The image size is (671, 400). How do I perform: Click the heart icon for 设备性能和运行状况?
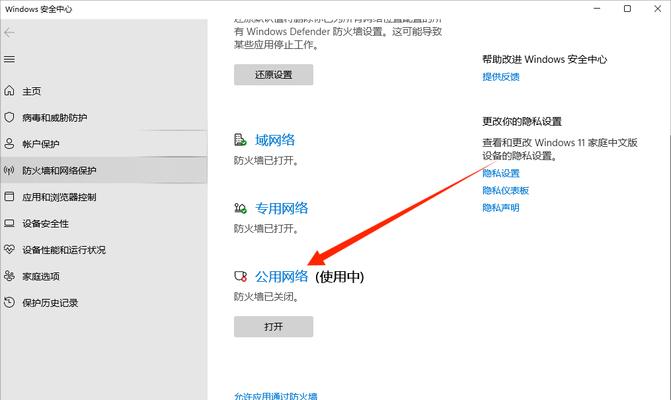(9, 249)
